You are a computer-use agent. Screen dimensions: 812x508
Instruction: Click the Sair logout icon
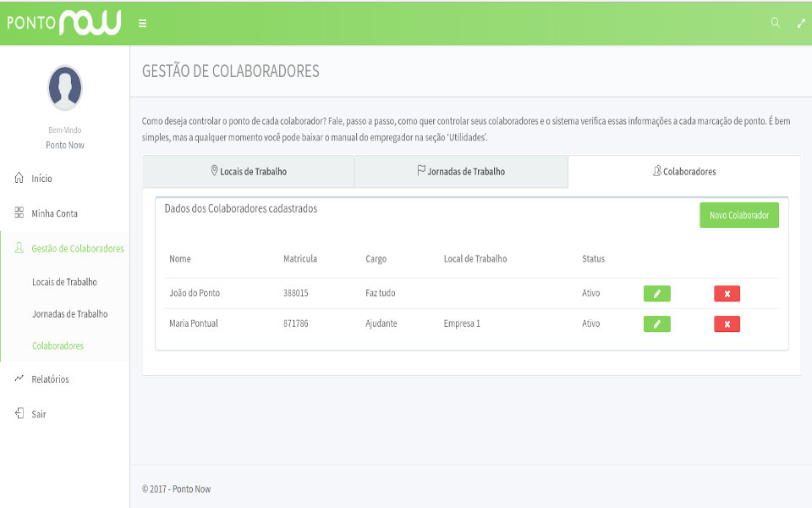[x=19, y=413]
